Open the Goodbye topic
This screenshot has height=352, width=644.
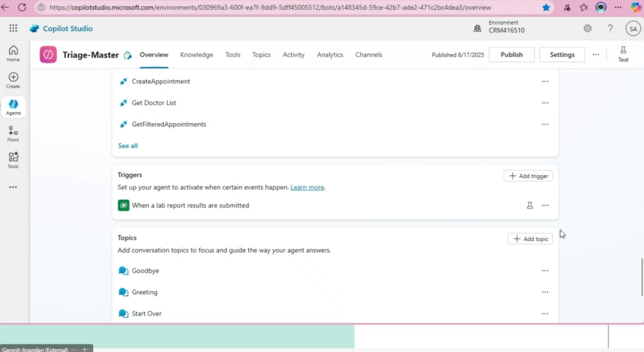pos(145,271)
